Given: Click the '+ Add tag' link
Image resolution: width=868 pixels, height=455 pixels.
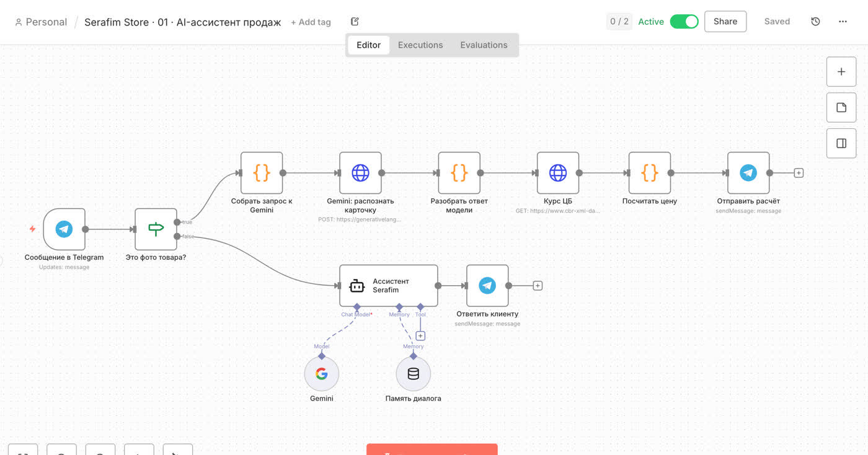Looking at the screenshot, I should tap(311, 22).
